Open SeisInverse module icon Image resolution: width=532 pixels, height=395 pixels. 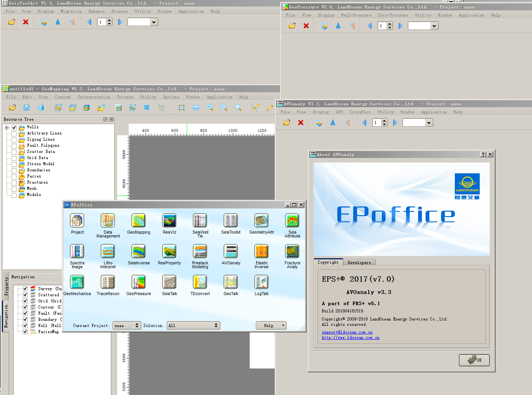tap(139, 251)
